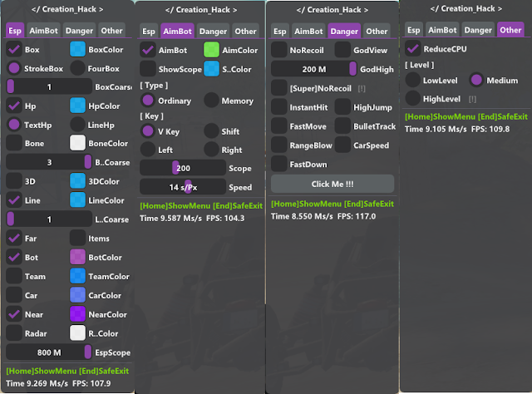The image size is (532, 394).
Task: Open the green AimColor swatch
Action: (211, 50)
